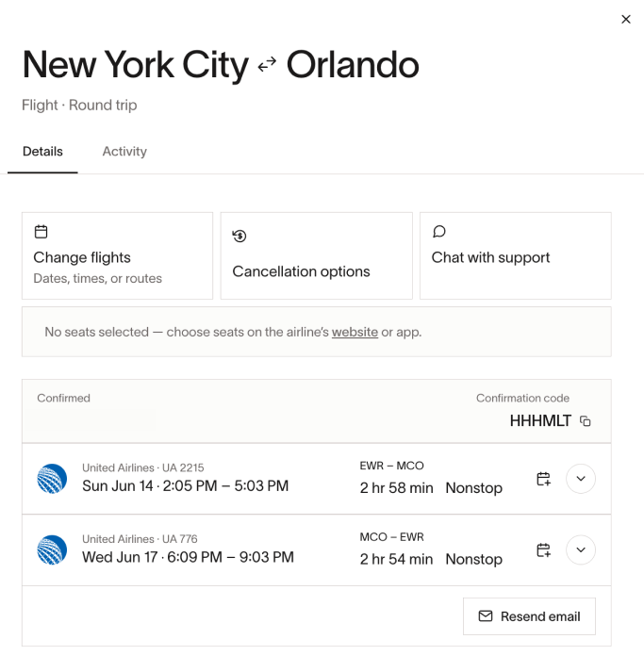Click the round-trip arrows icon in title
The width and height of the screenshot is (644, 672).
[267, 64]
